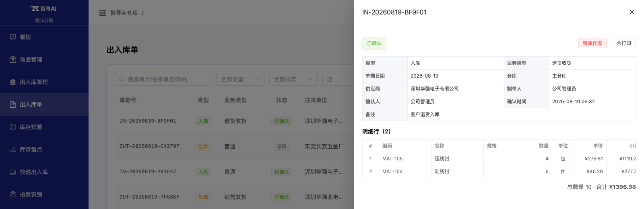Click the remark 客户退货入库
The height and width of the screenshot is (209, 644).
[x=425, y=115]
